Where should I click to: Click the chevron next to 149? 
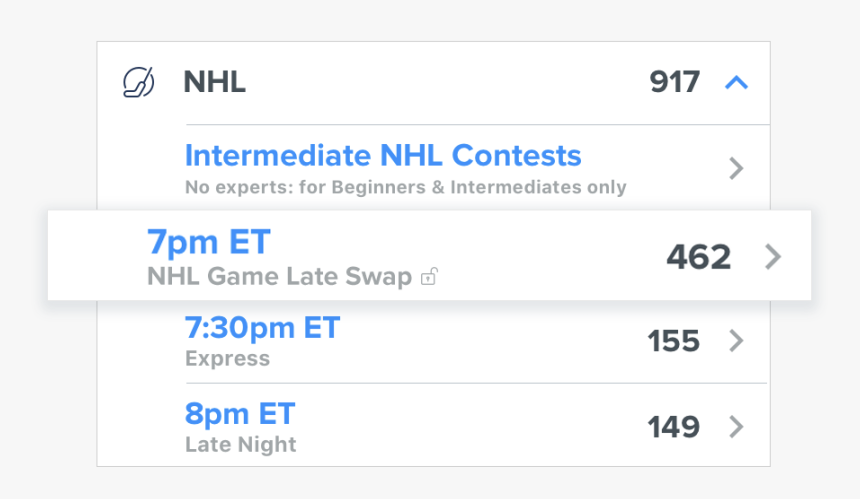click(736, 427)
